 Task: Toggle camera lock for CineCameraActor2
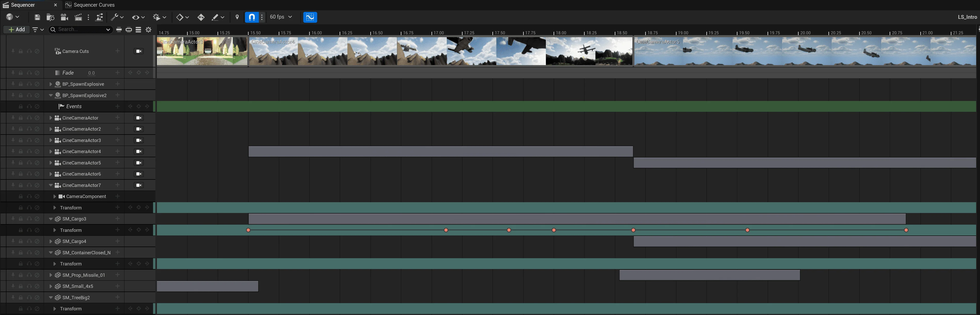(x=139, y=129)
